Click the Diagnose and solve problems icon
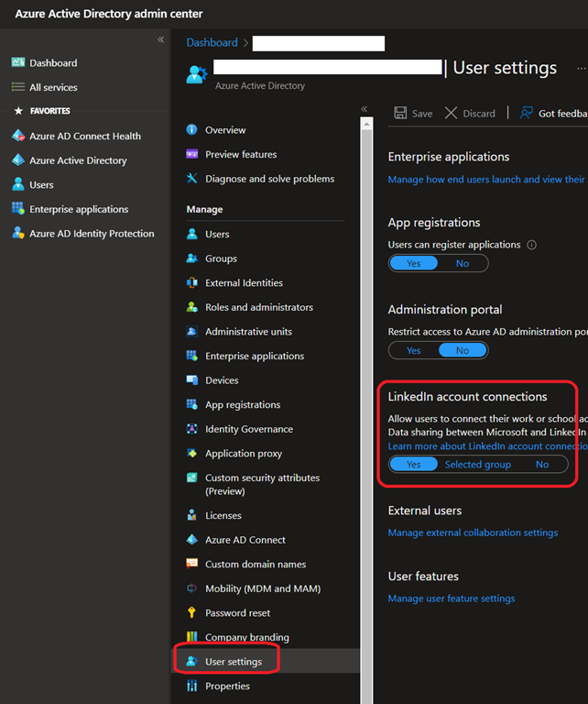Image resolution: width=588 pixels, height=704 pixels. point(191,179)
